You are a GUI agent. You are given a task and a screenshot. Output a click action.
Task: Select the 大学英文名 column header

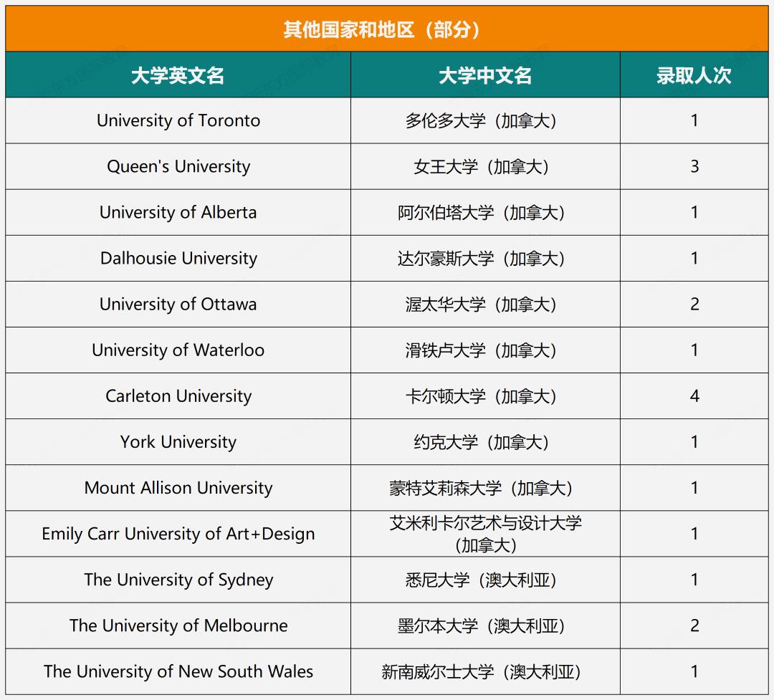click(178, 75)
